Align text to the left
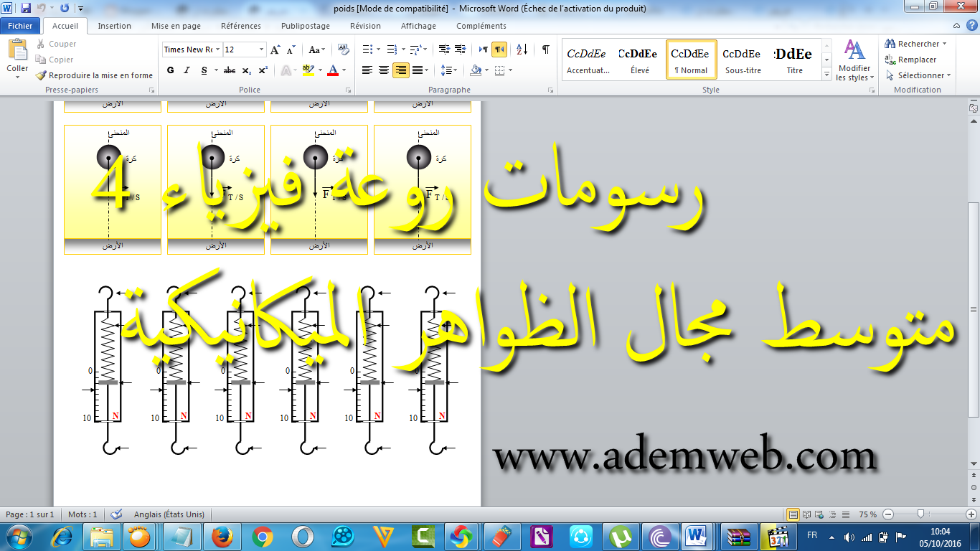 [x=367, y=70]
